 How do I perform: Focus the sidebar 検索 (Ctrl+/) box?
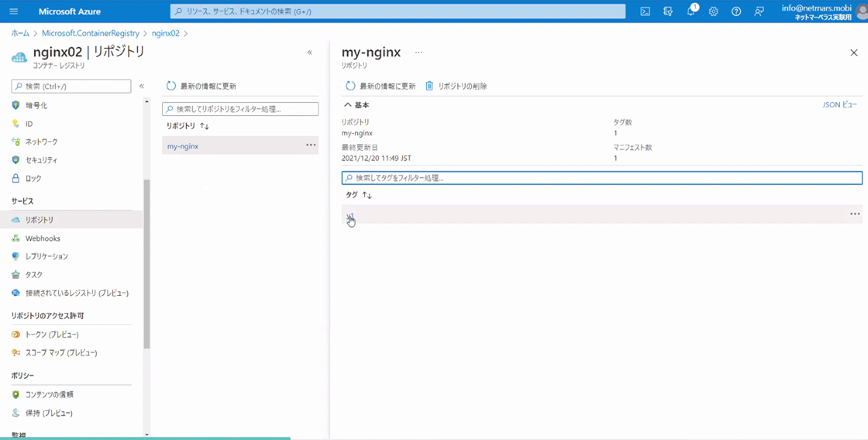click(71, 86)
